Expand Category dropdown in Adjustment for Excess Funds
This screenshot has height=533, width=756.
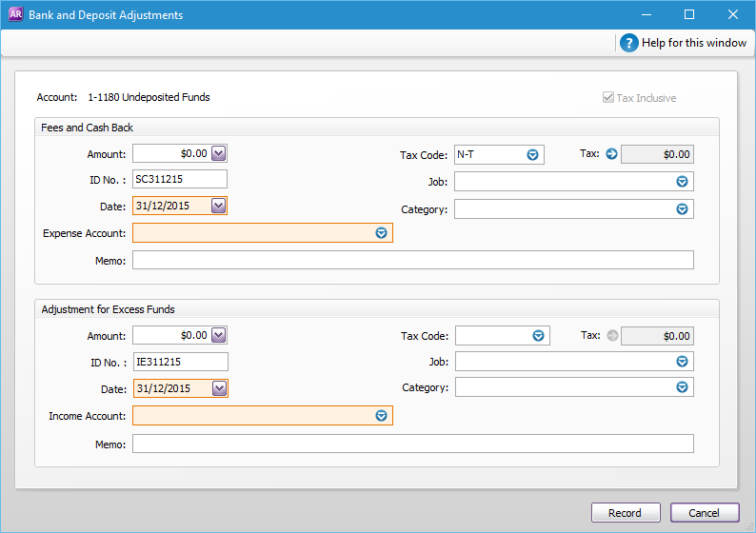(682, 387)
